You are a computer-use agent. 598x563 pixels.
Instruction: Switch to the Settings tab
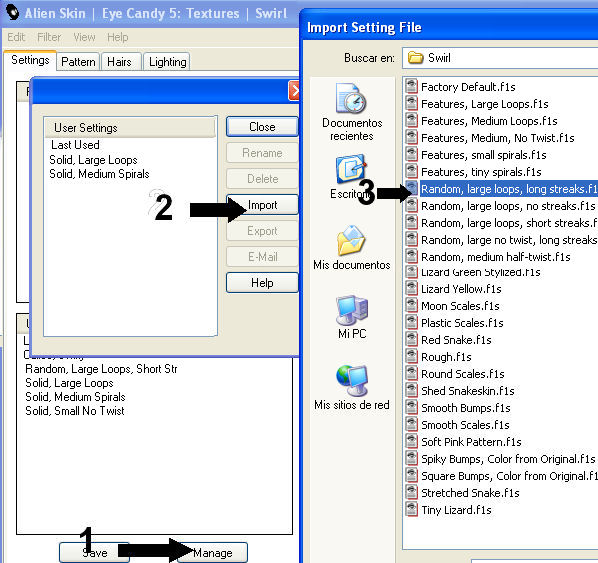click(30, 60)
